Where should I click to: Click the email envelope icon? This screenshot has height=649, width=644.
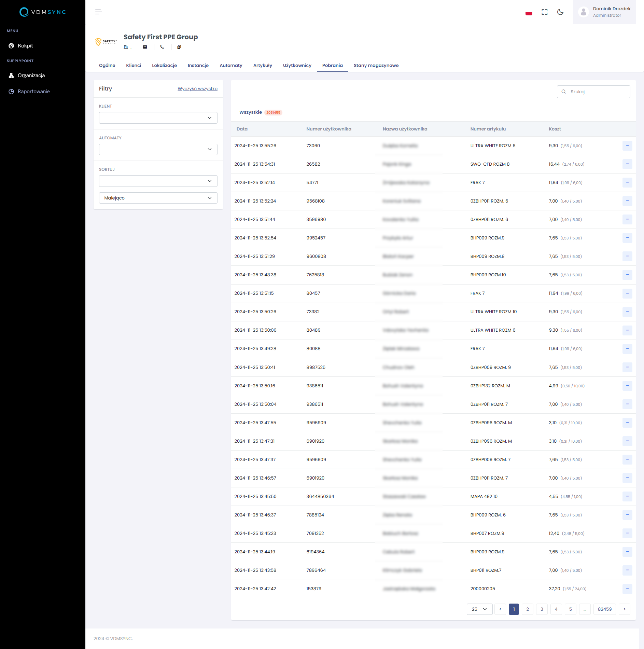pos(145,47)
